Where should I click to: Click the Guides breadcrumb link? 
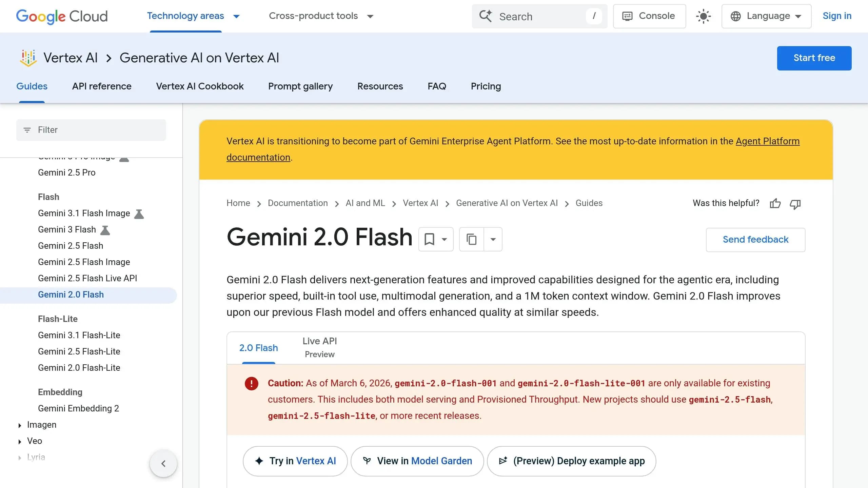click(x=589, y=203)
